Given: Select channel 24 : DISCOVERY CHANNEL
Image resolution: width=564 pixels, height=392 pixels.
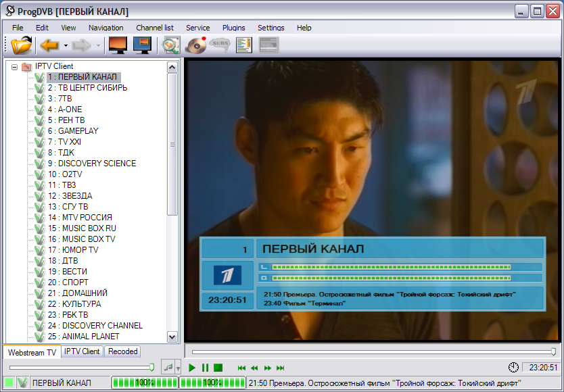Looking at the screenshot, I should pos(95,326).
